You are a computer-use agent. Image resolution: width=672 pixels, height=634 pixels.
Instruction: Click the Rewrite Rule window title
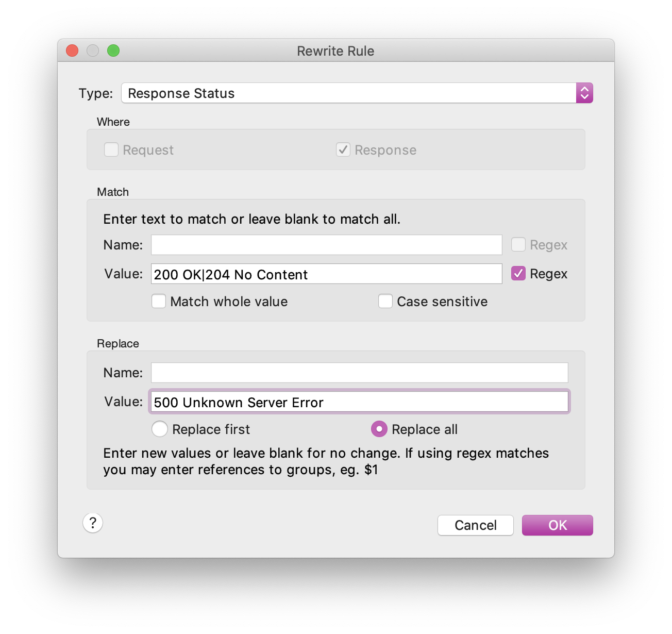[x=335, y=51]
